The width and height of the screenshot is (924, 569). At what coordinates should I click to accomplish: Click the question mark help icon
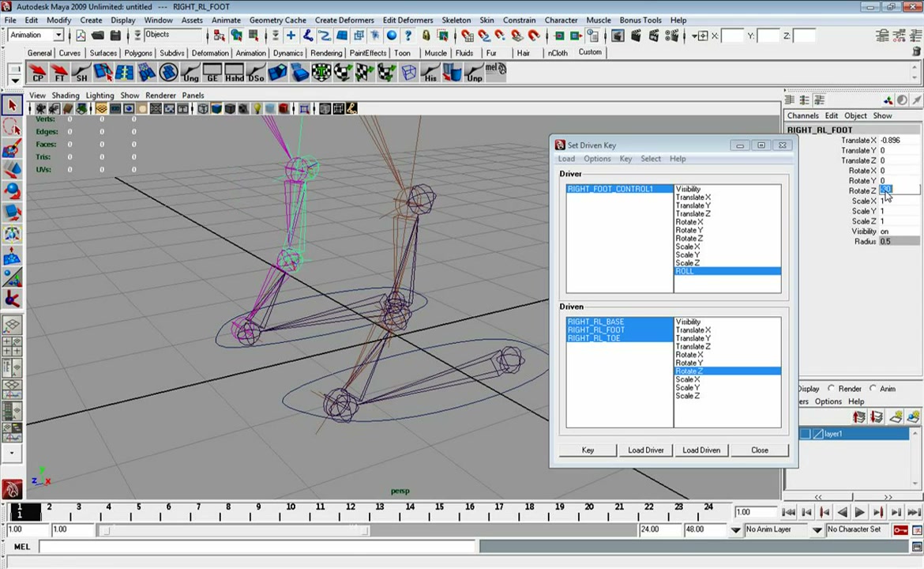pyautogui.click(x=408, y=36)
